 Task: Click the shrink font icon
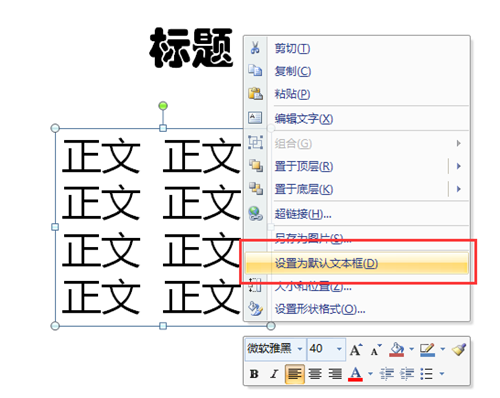tap(376, 350)
